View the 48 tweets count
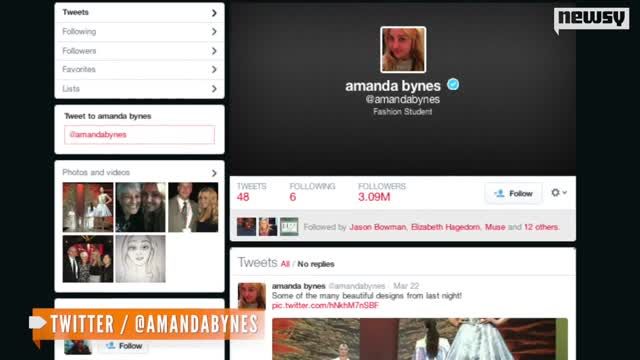The image size is (640, 360). [x=243, y=197]
